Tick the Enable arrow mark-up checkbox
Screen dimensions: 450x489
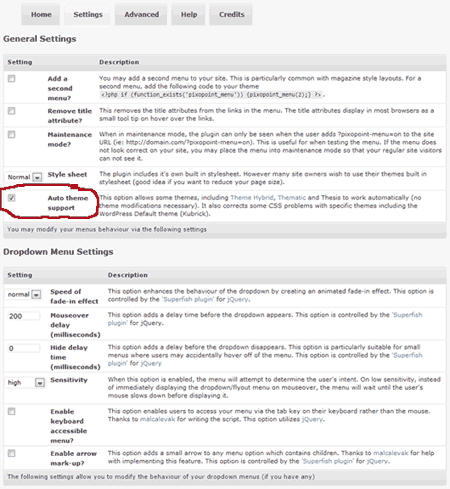pyautogui.click(x=12, y=454)
